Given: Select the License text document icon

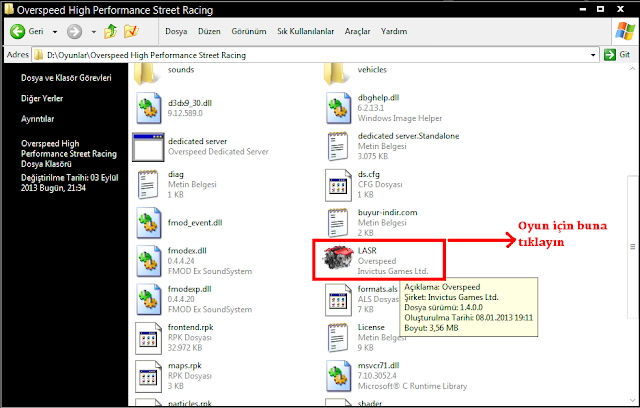Looking at the screenshot, I should pyautogui.click(x=338, y=337).
